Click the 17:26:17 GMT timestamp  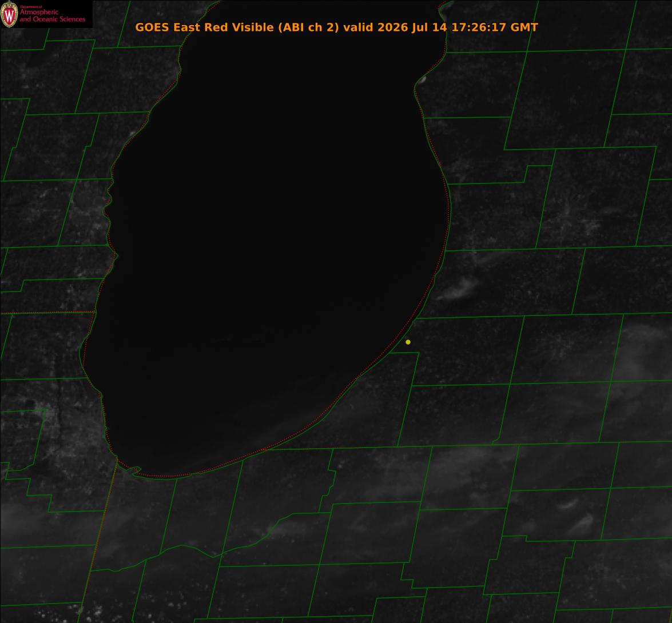click(495, 27)
